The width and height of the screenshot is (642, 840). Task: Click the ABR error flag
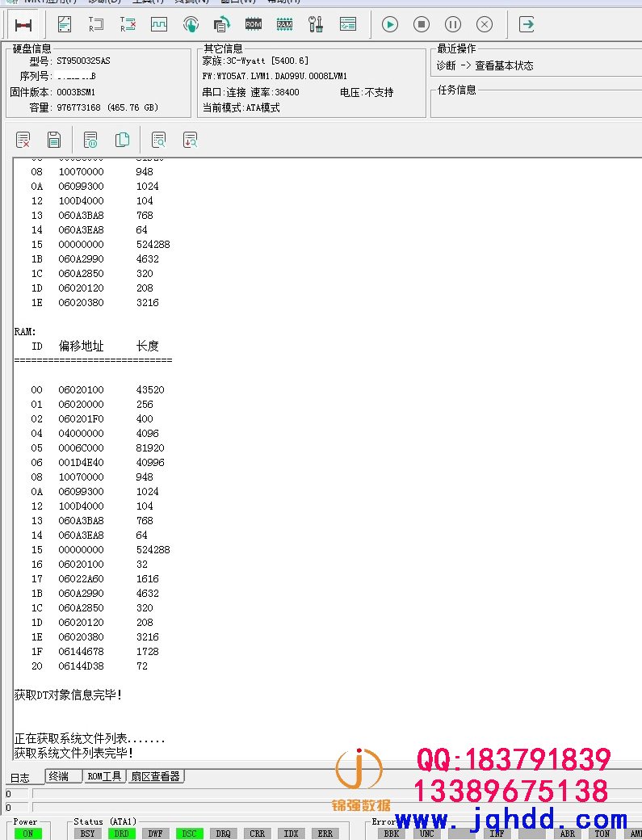[x=568, y=834]
